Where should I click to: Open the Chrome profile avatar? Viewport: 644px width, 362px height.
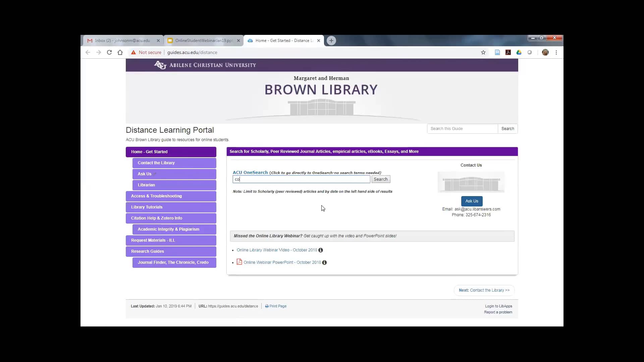[x=545, y=52]
